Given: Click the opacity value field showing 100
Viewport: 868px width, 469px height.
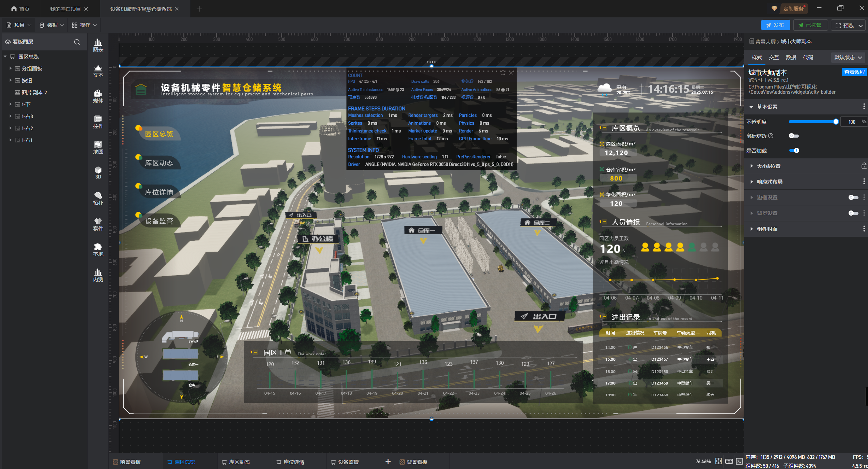Looking at the screenshot, I should click(x=852, y=122).
